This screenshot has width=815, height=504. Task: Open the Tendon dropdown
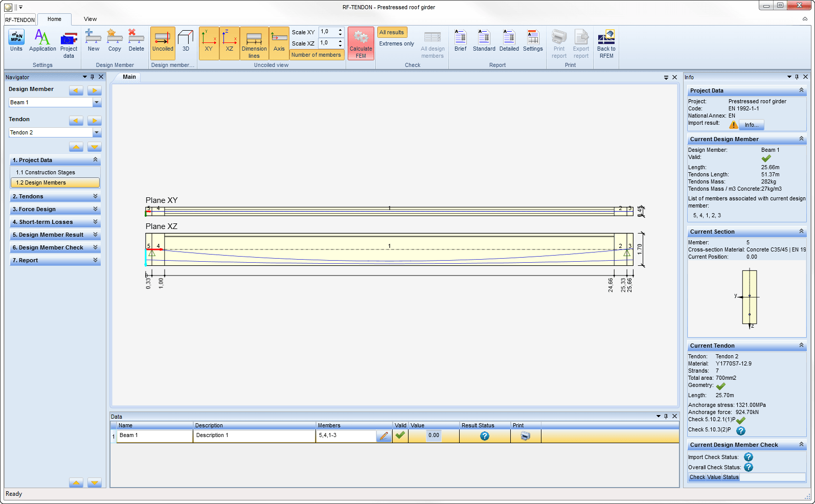pyautogui.click(x=97, y=132)
